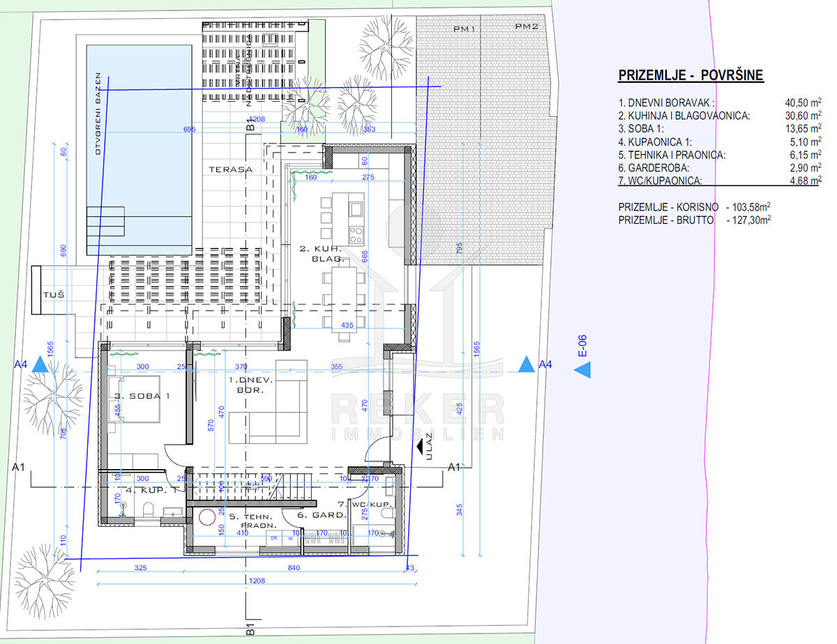The height and width of the screenshot is (644, 837).
Task: Click the right blue A4 section triangle
Action: [x=527, y=364]
